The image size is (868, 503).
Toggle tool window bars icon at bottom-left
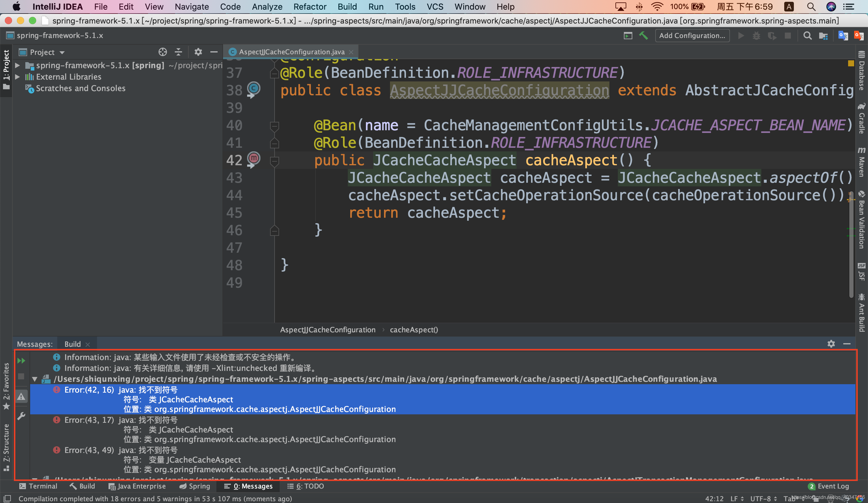pos(7,498)
